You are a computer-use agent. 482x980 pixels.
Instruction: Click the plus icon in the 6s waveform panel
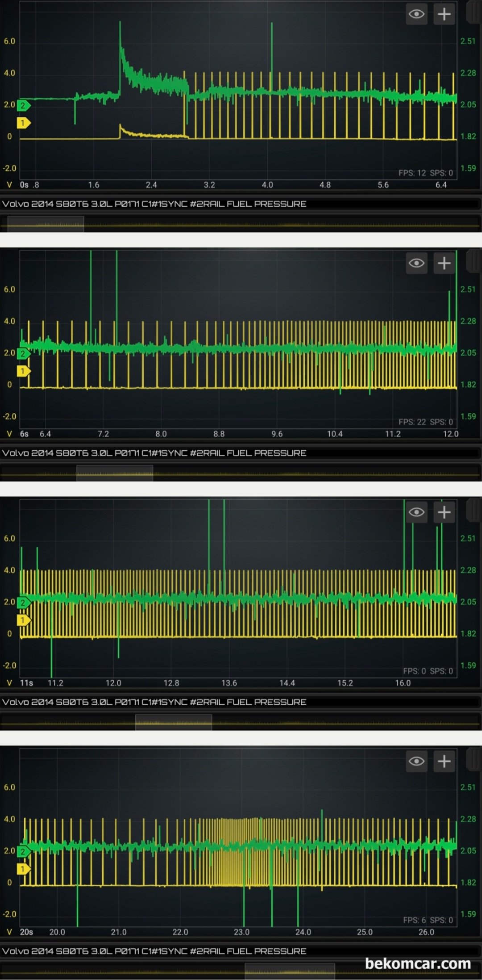point(444,263)
